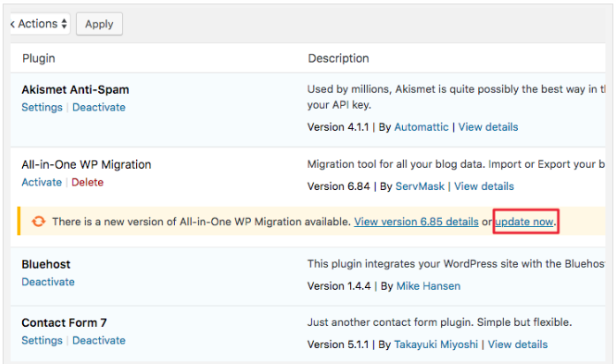Deactivate the Bluehost plugin

click(x=48, y=283)
